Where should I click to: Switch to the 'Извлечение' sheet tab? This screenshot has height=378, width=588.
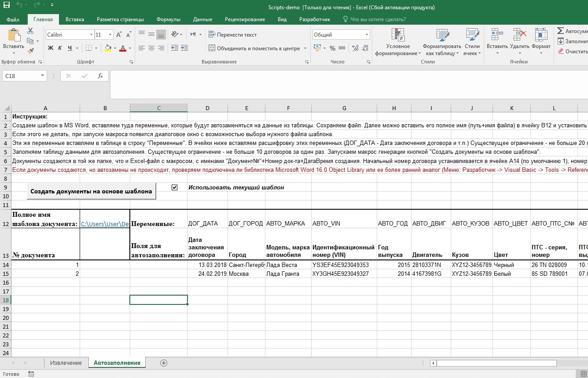tap(66, 363)
